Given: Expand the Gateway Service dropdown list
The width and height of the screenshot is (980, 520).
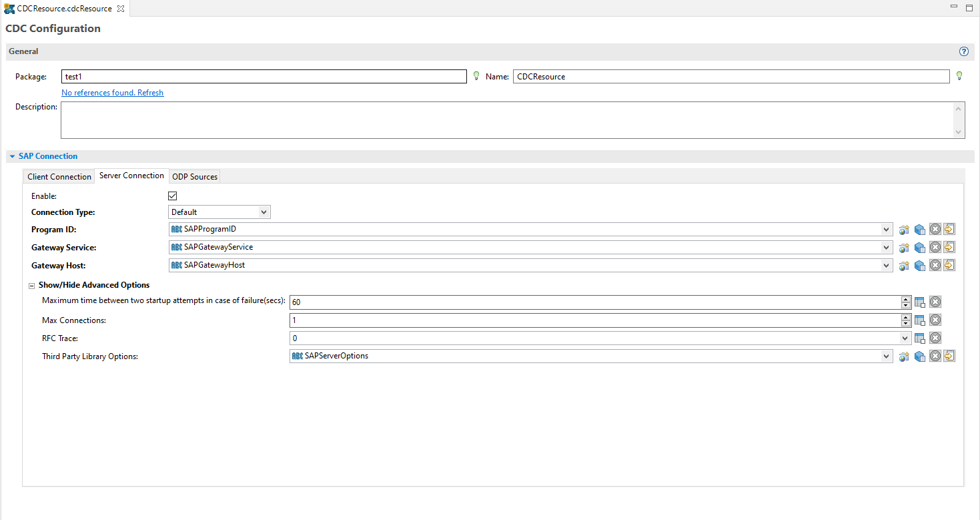Looking at the screenshot, I should (887, 248).
